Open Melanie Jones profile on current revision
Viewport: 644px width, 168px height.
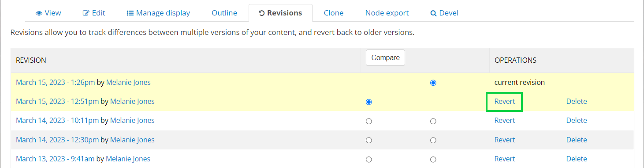coord(128,82)
